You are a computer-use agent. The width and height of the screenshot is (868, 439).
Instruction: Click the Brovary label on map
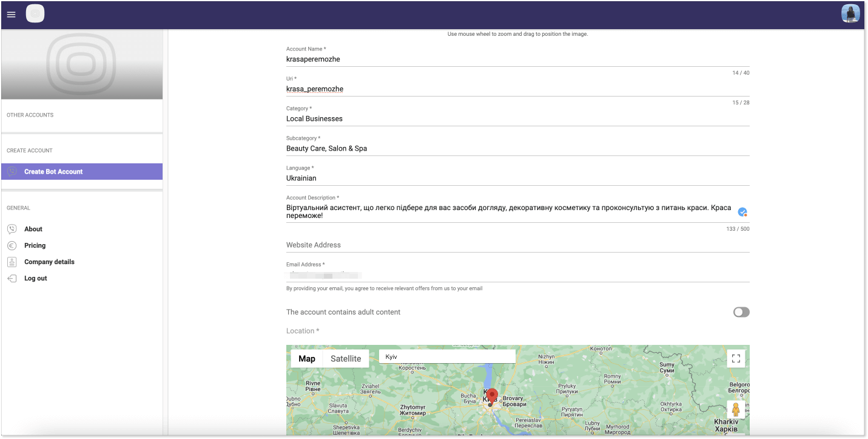[x=513, y=402]
